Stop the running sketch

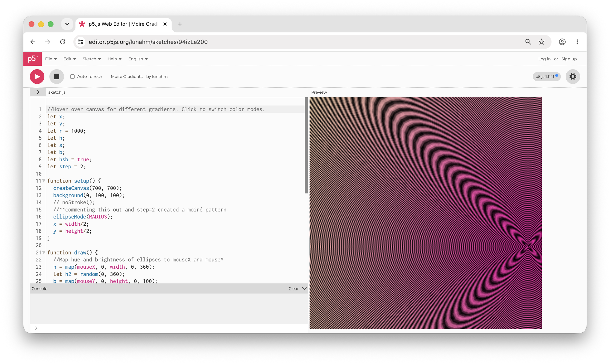coord(57,77)
